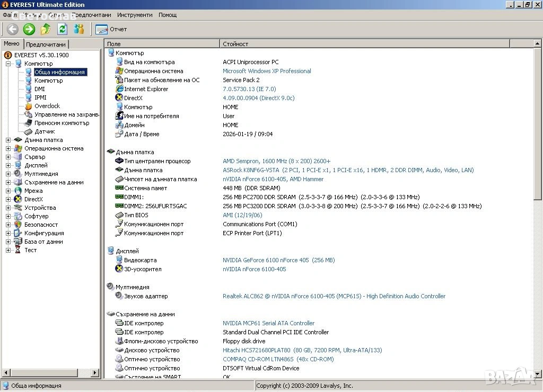Screen dimensions: 543x392
Task: Click the Refresh toolbar icon
Action: click(x=62, y=29)
